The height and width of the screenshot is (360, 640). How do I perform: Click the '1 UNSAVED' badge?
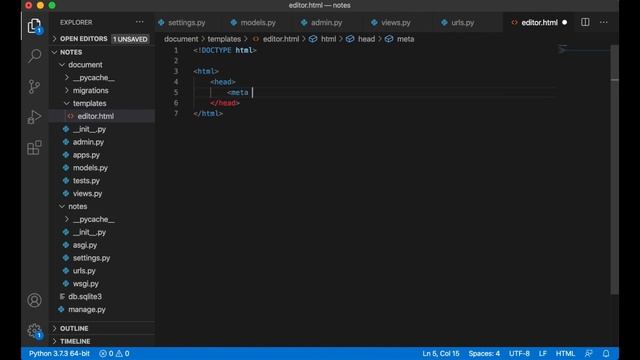[x=130, y=39]
